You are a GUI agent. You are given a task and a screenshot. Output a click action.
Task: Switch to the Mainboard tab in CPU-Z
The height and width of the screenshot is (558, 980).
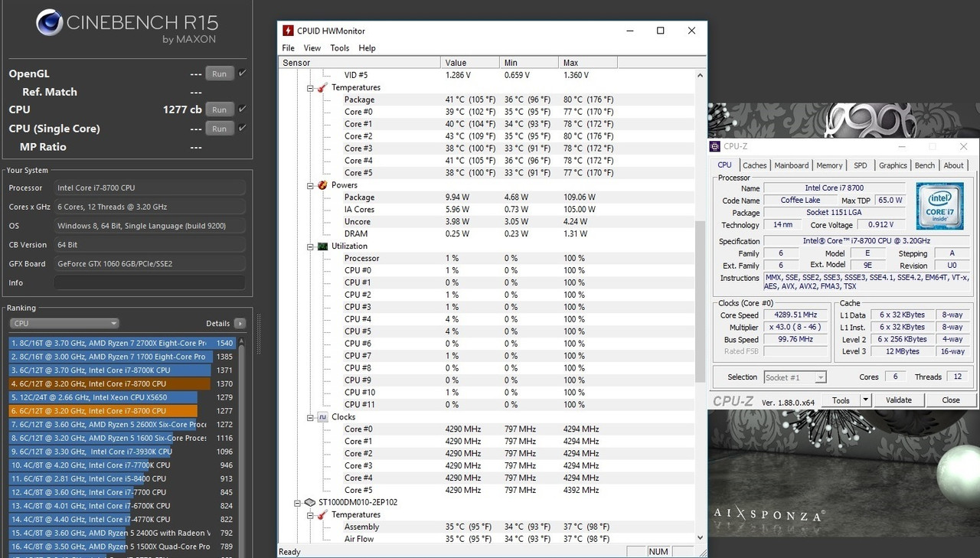791,165
